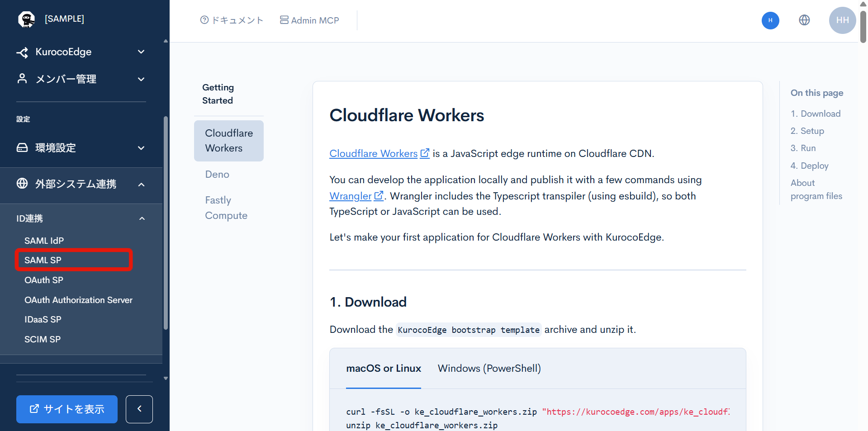Click the curl command code line

(538, 412)
